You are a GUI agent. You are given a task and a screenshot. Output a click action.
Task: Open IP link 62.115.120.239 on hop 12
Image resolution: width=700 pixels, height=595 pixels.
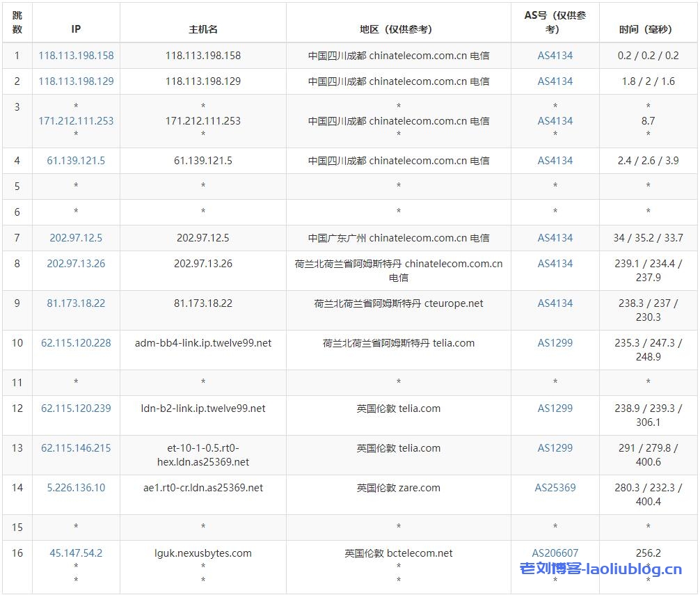click(76, 408)
